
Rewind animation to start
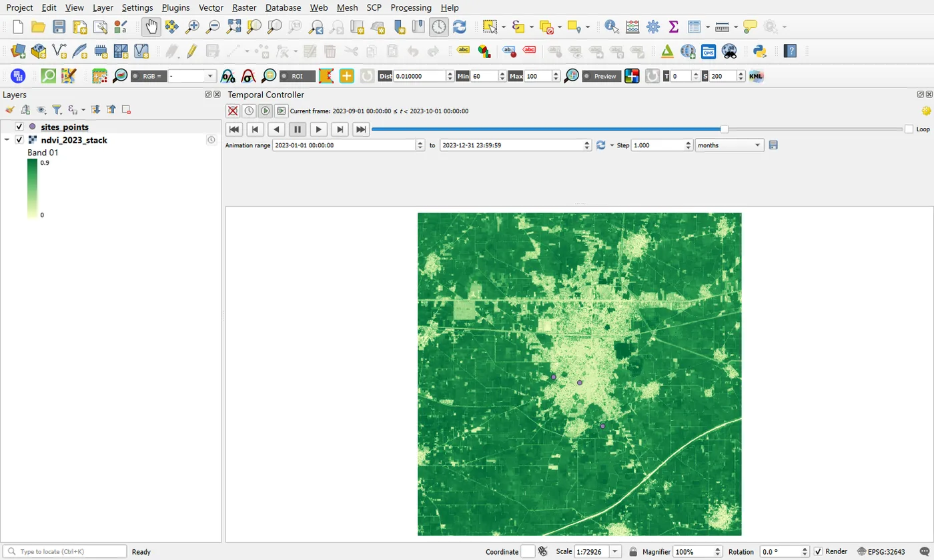(233, 129)
